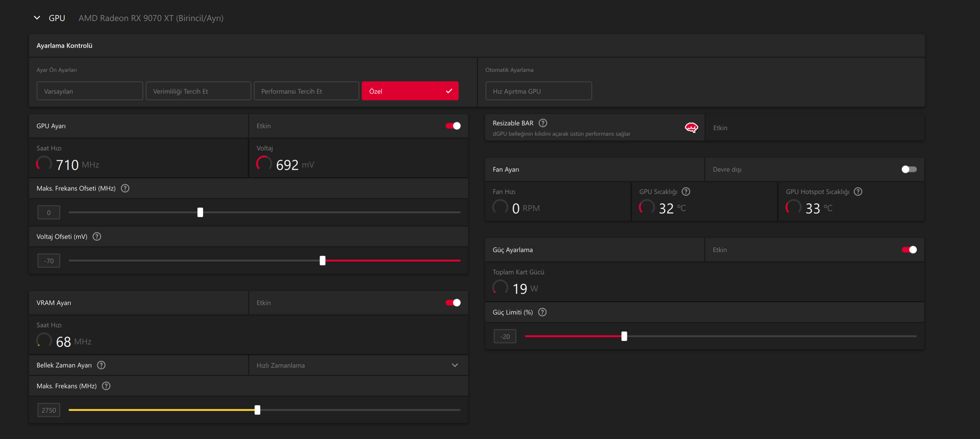Click the Toplam Kart Gücü label
980x439 pixels.
pos(519,272)
